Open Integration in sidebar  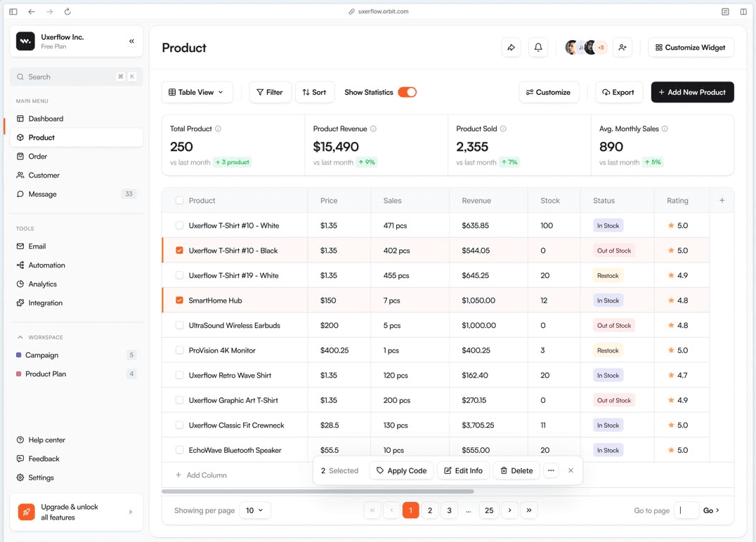tap(76, 303)
